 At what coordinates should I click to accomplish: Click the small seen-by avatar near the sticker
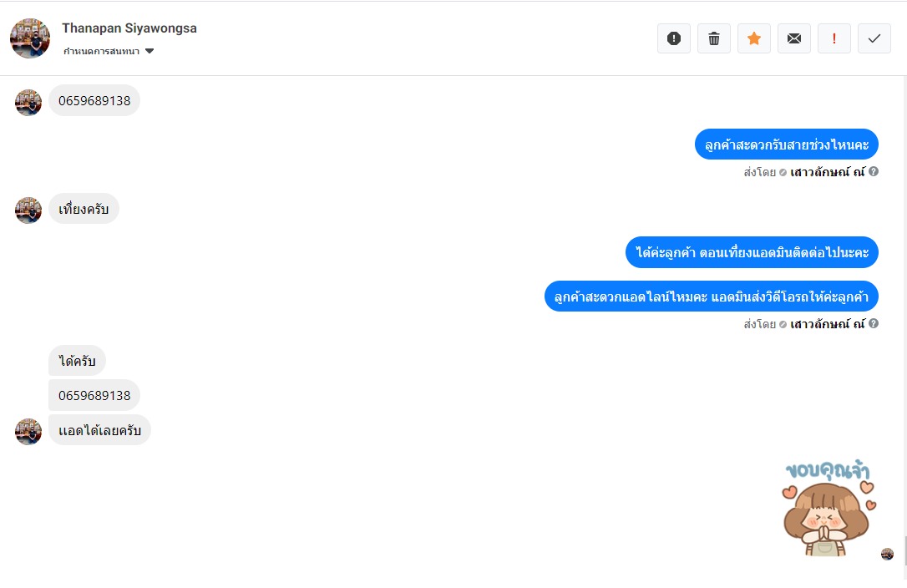(887, 555)
